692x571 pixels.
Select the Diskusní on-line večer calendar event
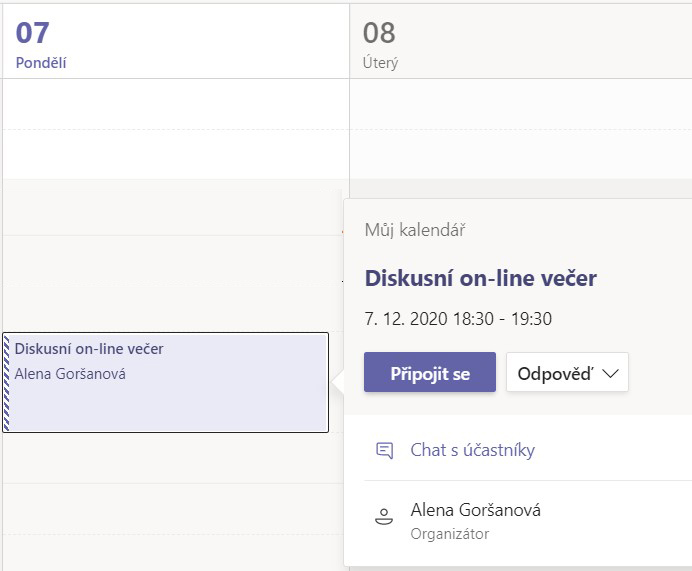pos(165,382)
